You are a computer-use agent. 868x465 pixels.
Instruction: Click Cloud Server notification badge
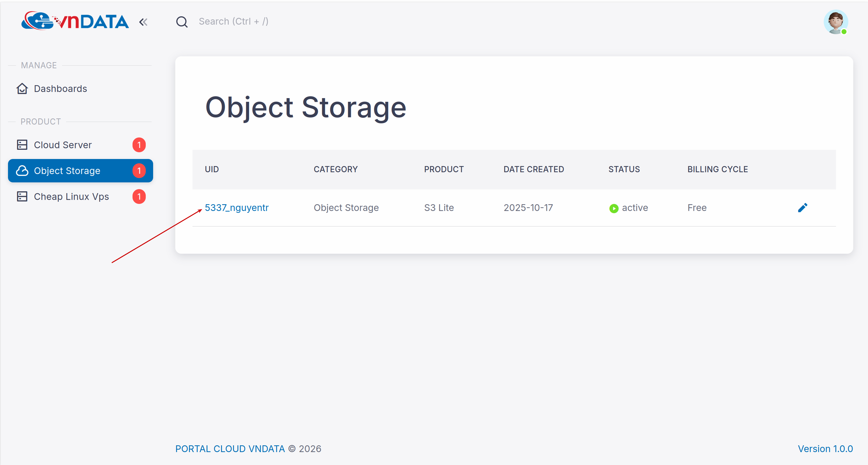click(139, 145)
